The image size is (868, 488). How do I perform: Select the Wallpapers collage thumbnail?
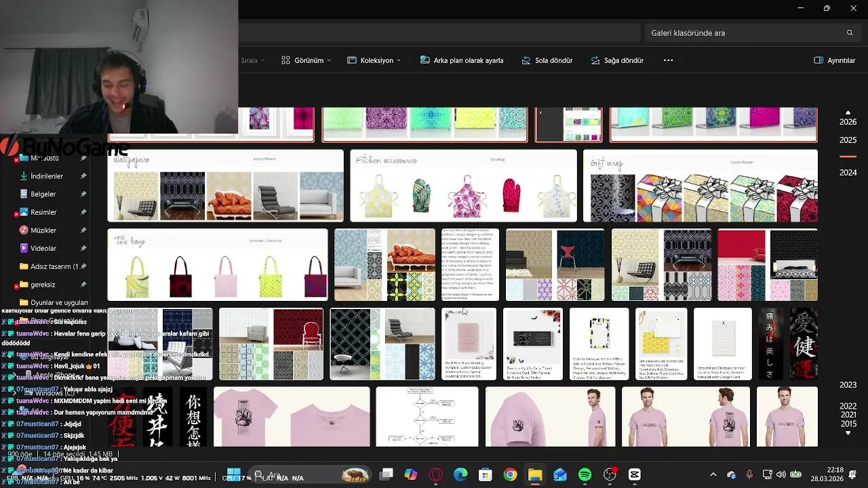226,186
